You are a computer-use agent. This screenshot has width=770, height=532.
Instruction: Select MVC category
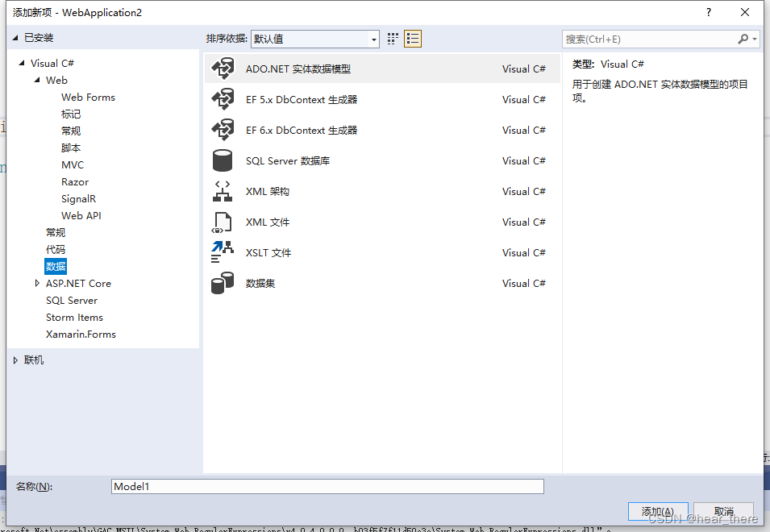point(73,165)
